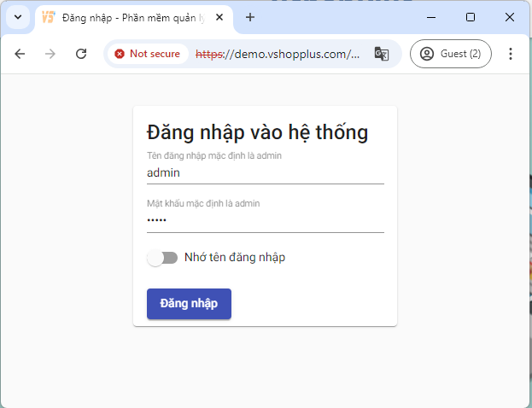Viewport: 532px width, 408px height.
Task: Close the Đăng nhập tab
Action: pyautogui.click(x=219, y=17)
